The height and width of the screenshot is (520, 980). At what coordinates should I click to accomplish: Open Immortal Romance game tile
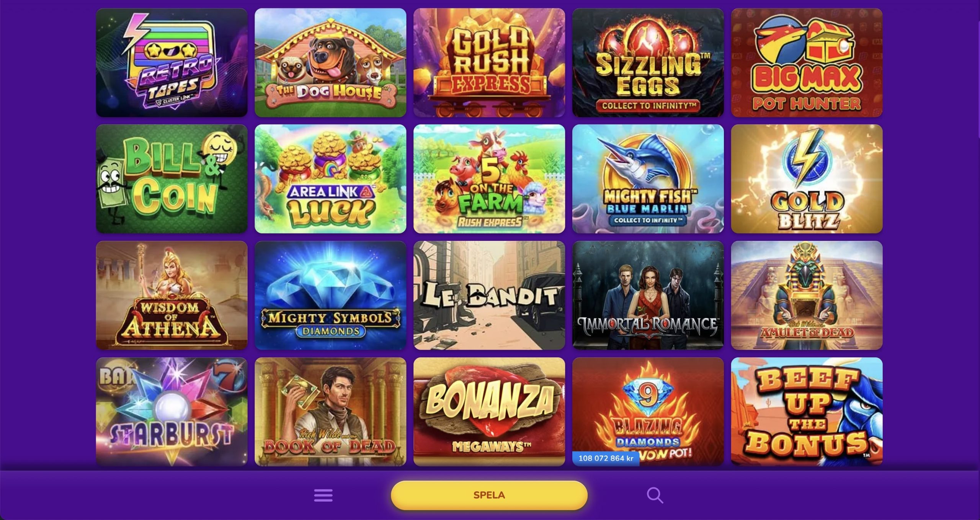(x=648, y=295)
